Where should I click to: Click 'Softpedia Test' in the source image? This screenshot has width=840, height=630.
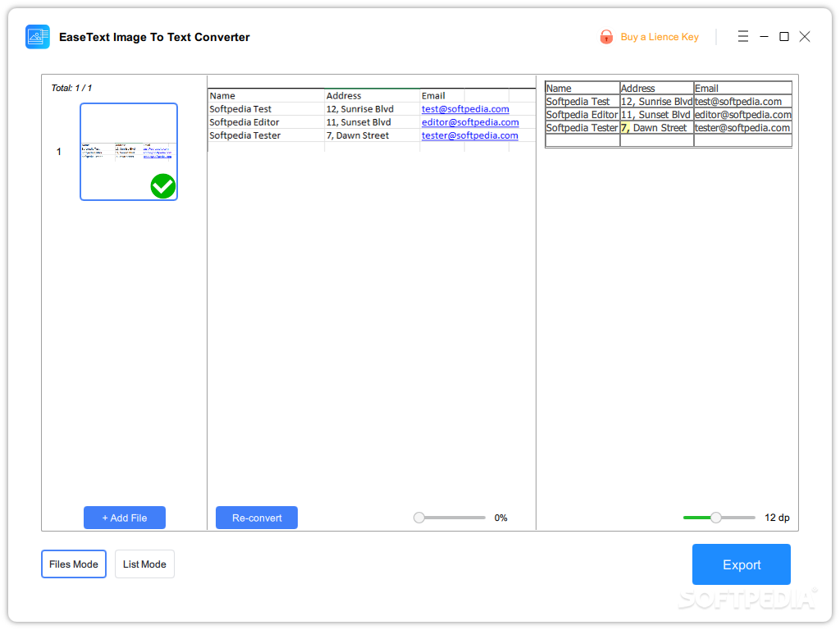(x=240, y=109)
